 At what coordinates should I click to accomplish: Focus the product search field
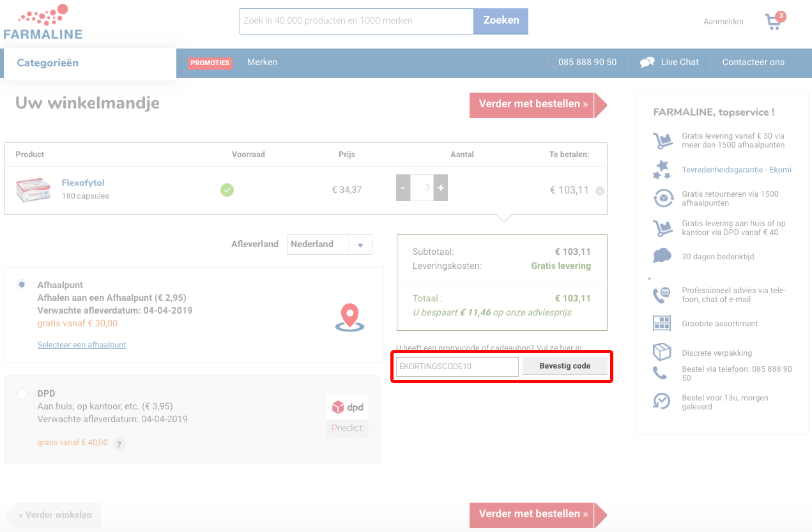pyautogui.click(x=356, y=21)
